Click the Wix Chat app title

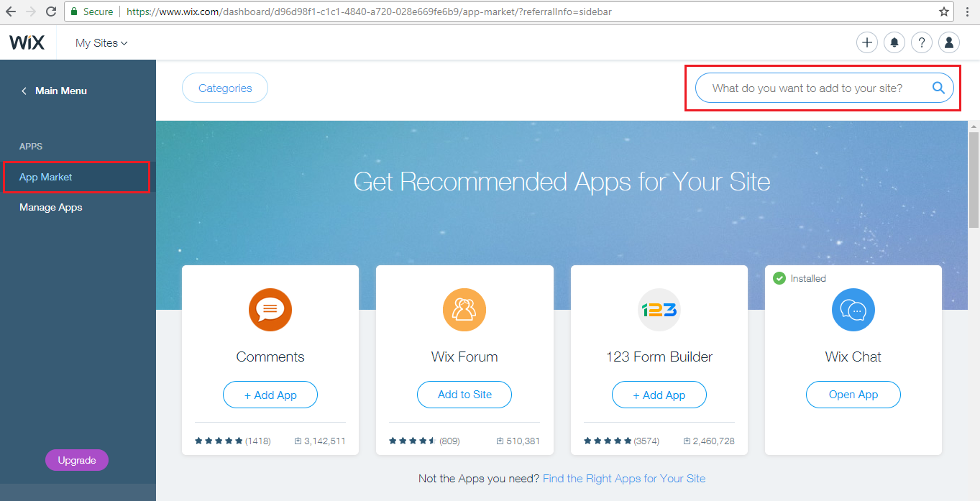pos(853,357)
